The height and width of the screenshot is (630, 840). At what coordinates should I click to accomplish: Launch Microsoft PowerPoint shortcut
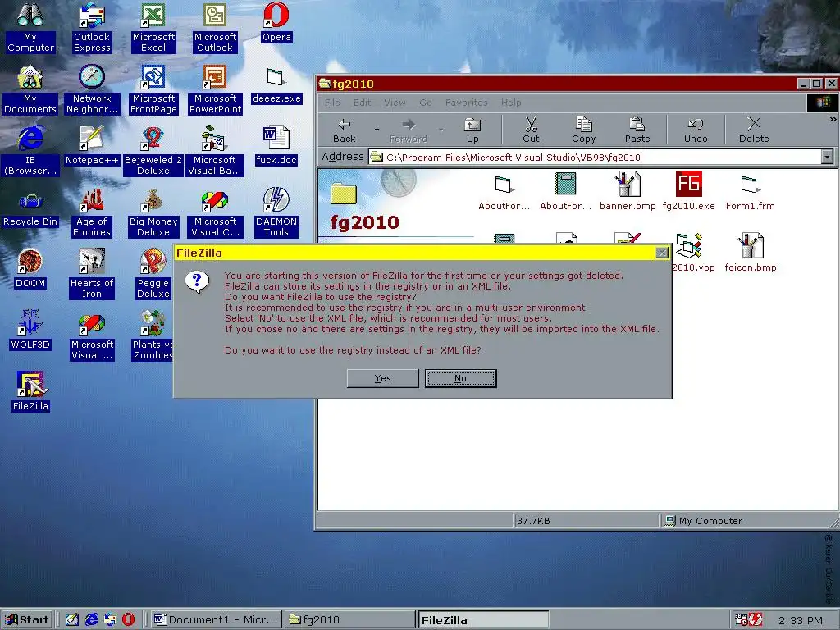(216, 89)
